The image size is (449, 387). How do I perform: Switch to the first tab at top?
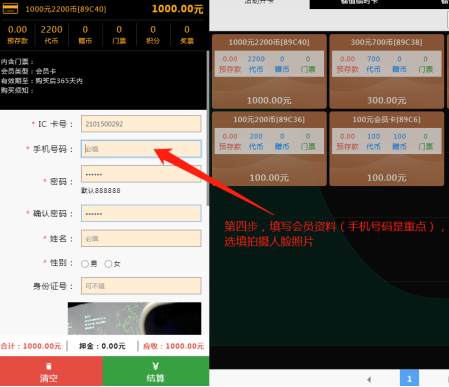pos(259,3)
